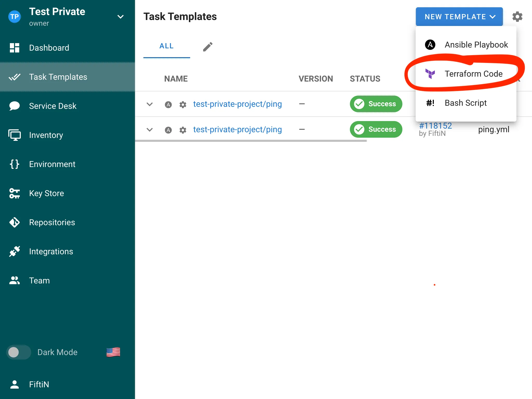Choose Bash Script template option
Image resolution: width=532 pixels, height=399 pixels.
[x=465, y=103]
